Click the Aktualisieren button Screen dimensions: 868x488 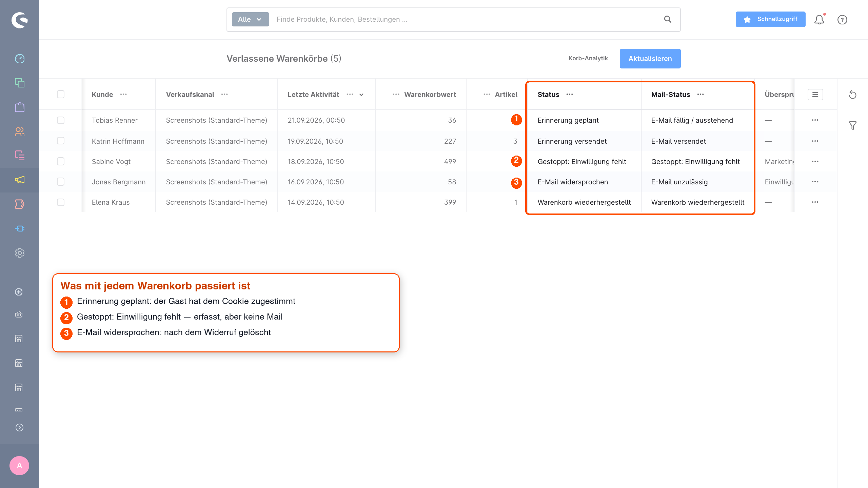point(650,59)
